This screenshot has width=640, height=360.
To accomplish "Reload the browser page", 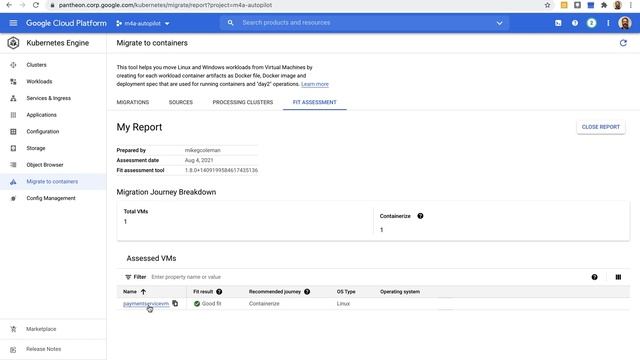I will point(36,5).
